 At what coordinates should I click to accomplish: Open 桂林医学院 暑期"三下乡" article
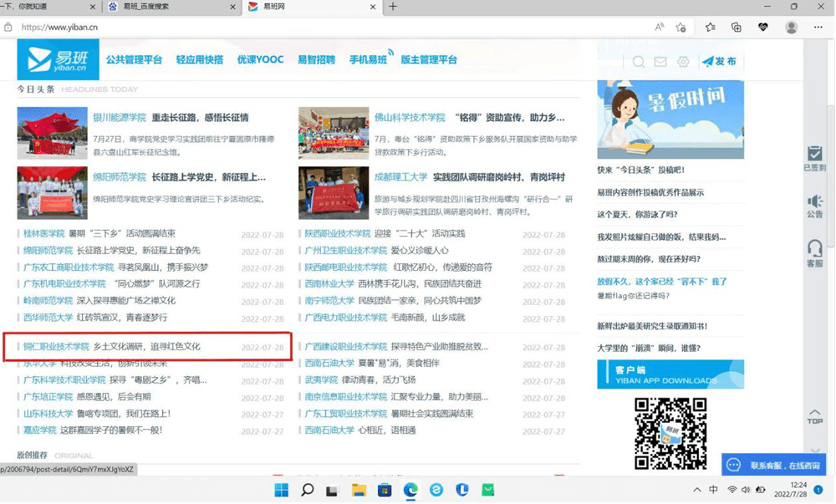pyautogui.click(x=99, y=233)
